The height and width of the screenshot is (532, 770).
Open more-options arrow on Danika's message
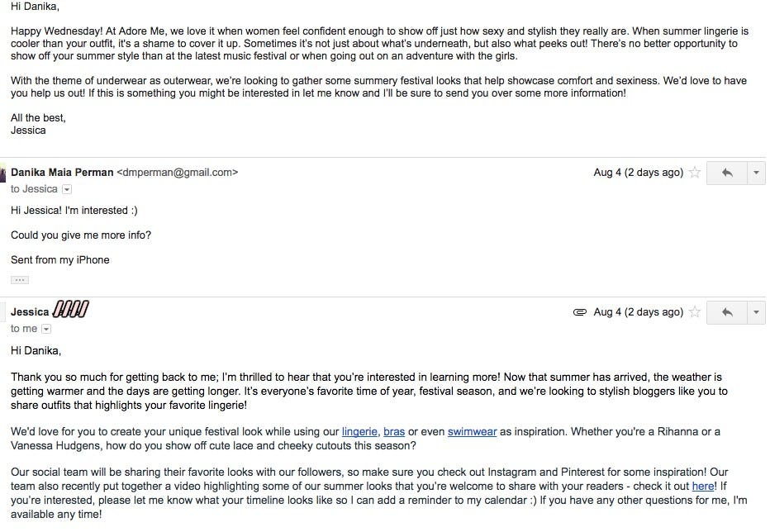point(756,173)
